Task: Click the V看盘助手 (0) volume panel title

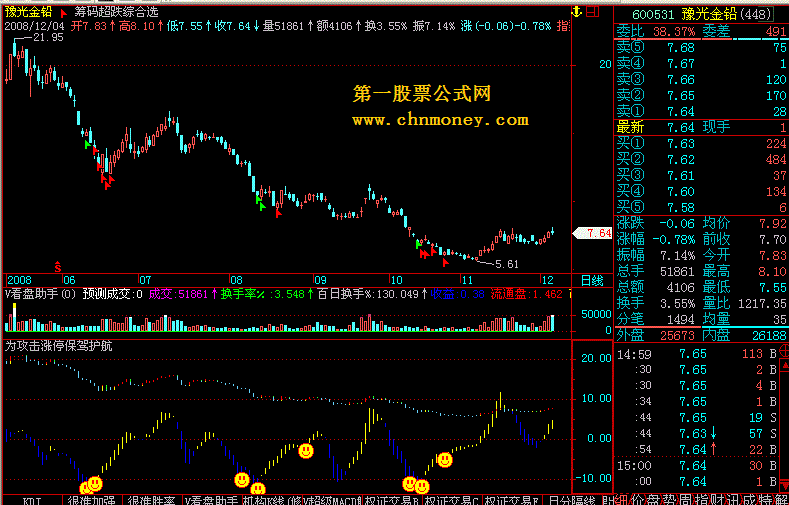Action: pos(40,294)
